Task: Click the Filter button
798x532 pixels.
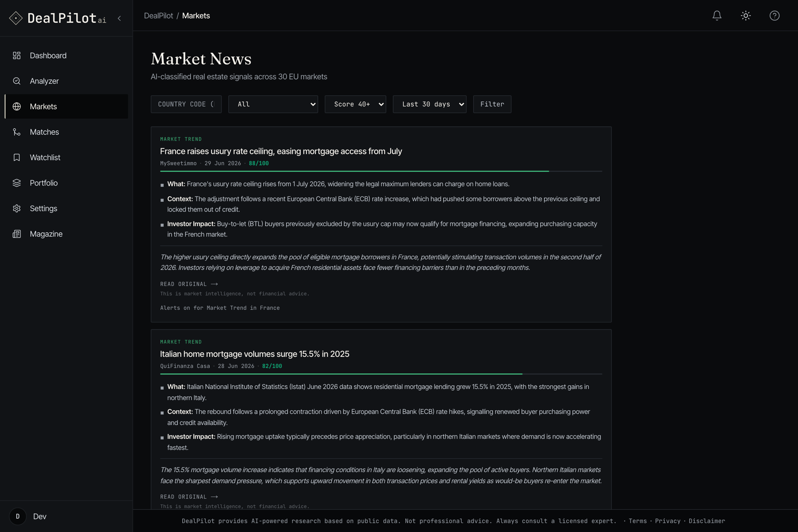Action: (492, 104)
